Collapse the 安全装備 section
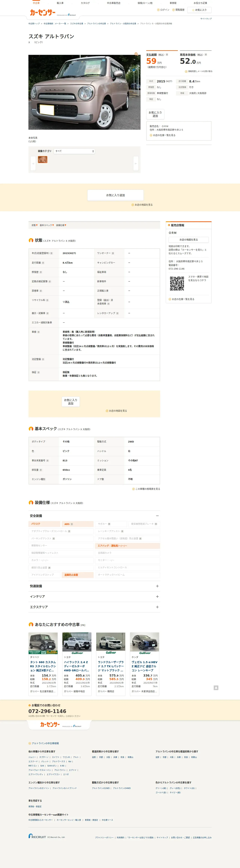This screenshot has height=868, width=240. point(94,516)
